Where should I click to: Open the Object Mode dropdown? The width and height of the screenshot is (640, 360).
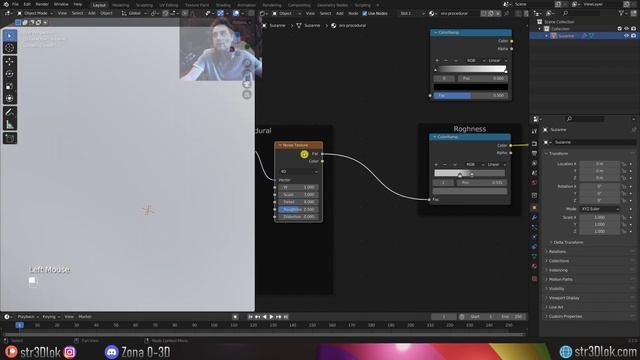tap(35, 13)
